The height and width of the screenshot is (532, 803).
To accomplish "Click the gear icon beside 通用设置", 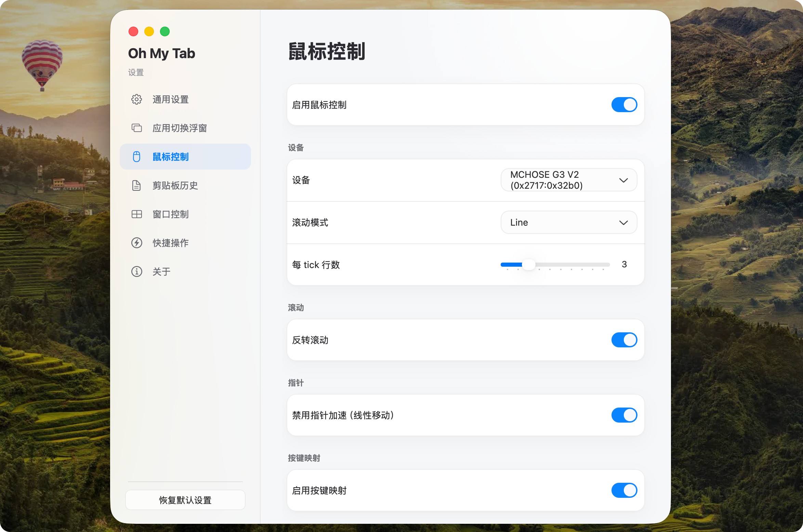I will click(136, 99).
